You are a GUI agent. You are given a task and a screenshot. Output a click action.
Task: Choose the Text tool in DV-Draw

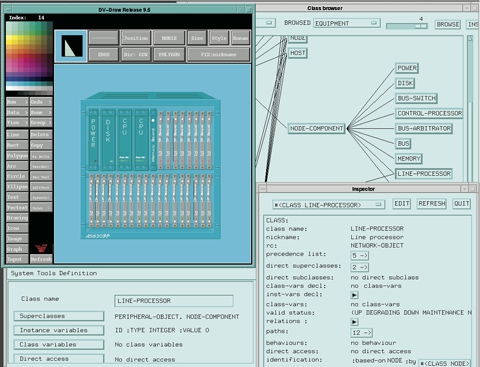(17, 197)
